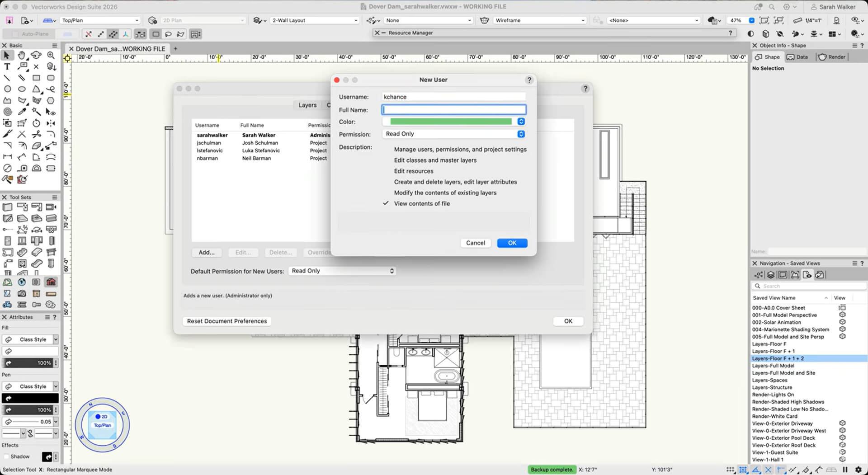Open Fill Class Style dropdown
This screenshot has height=475, width=868.
[30, 339]
